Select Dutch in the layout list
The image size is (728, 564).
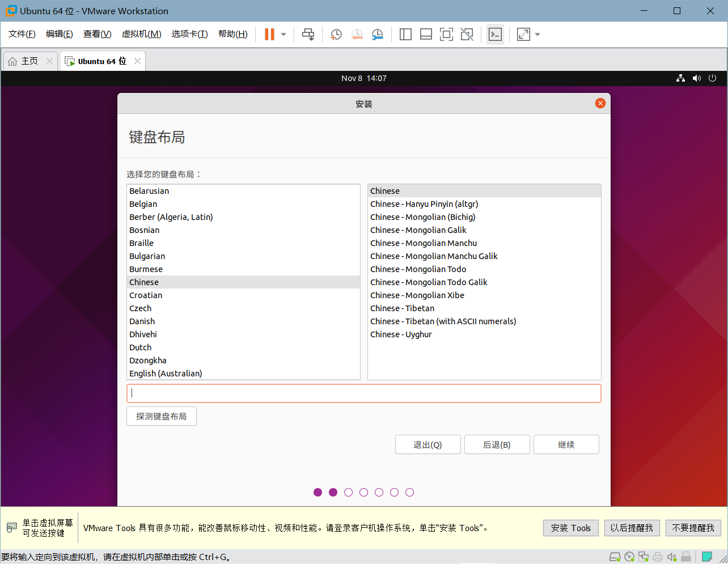[244, 347]
